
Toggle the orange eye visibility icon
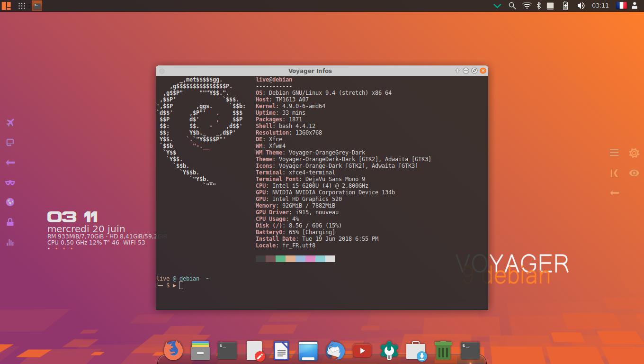634,173
